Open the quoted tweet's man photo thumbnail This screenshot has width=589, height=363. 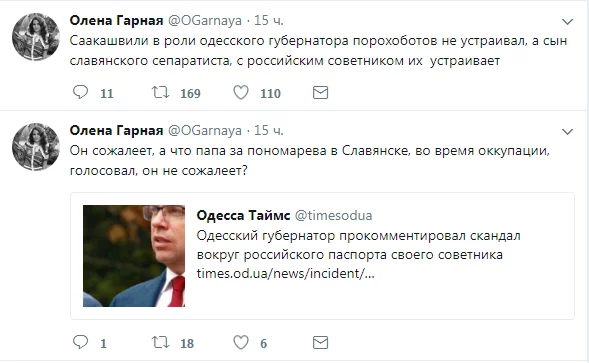coord(134,256)
